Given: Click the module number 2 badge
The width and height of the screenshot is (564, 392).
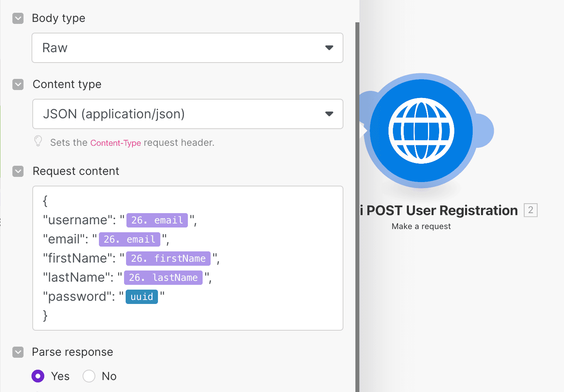Looking at the screenshot, I should [x=530, y=210].
